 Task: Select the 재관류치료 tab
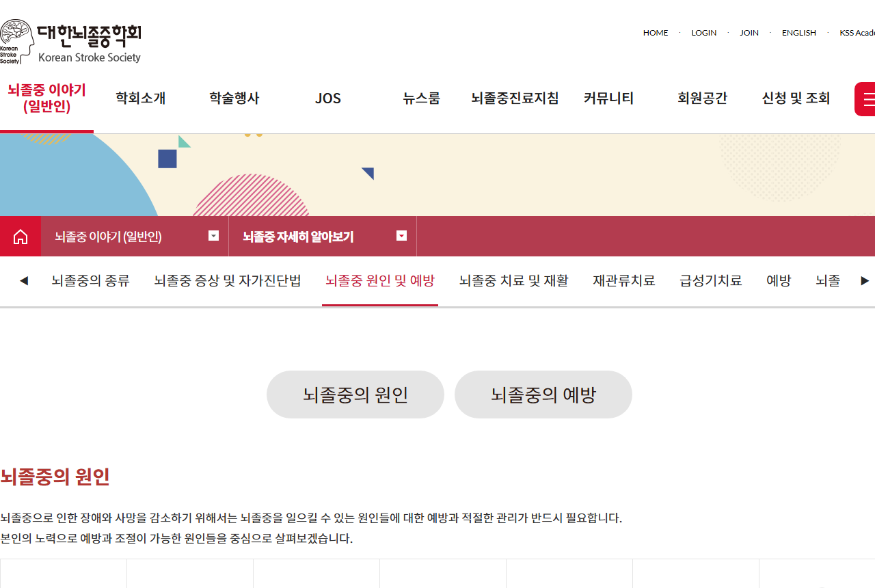624,280
